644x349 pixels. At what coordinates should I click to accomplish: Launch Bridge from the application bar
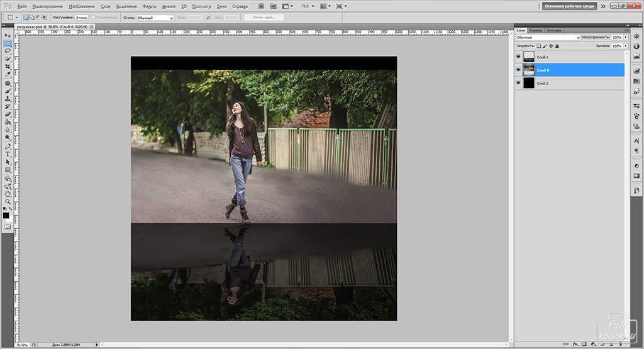pos(261,6)
